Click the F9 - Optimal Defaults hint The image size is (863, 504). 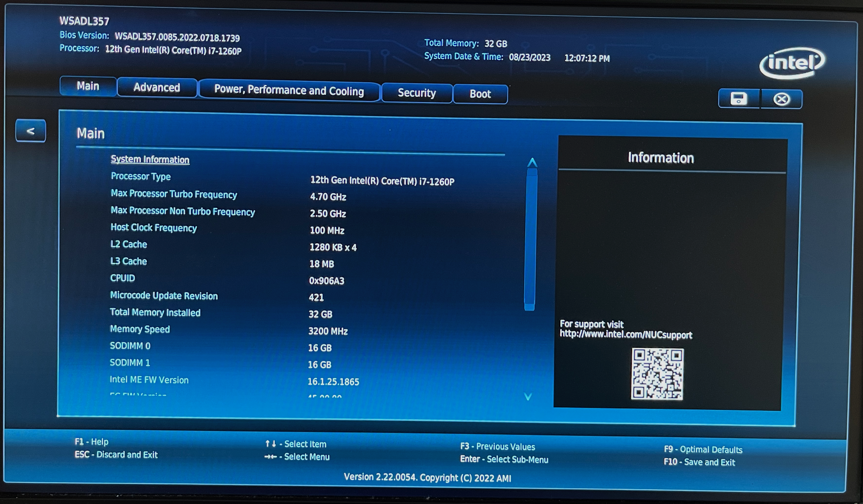coord(703,449)
